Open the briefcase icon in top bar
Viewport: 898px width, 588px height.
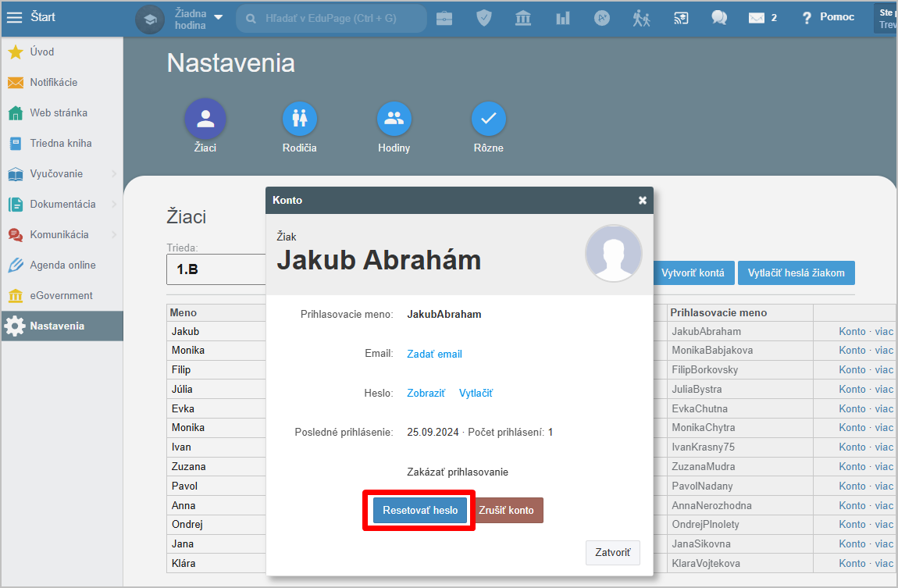pos(444,18)
